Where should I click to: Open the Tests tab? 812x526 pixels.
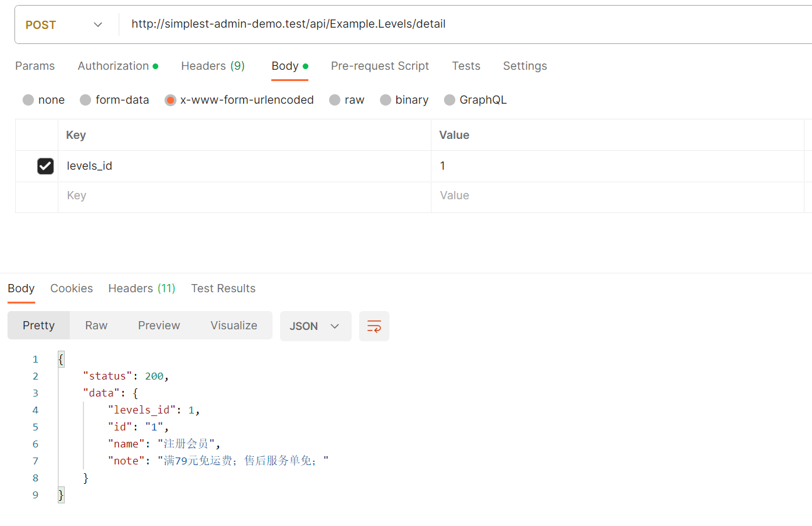(x=466, y=66)
